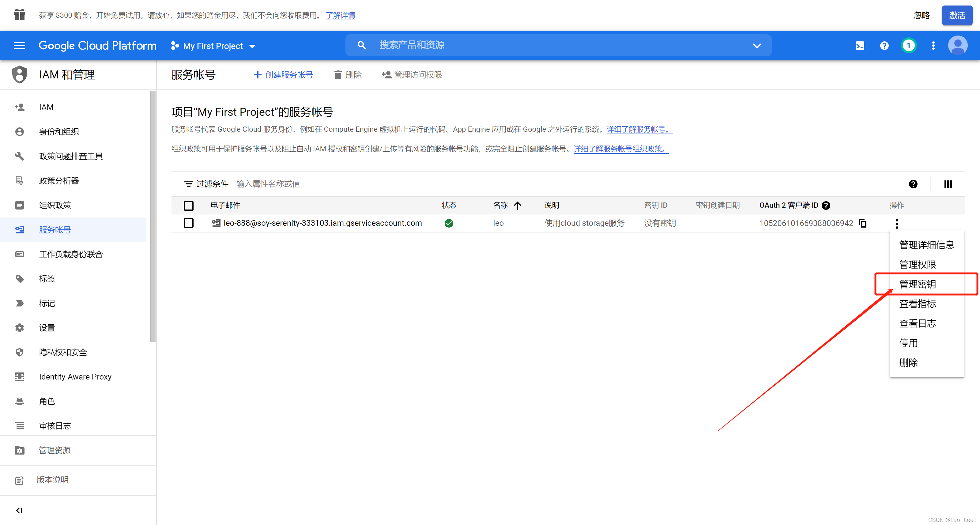Choose 停用 in the actions menu

(908, 343)
